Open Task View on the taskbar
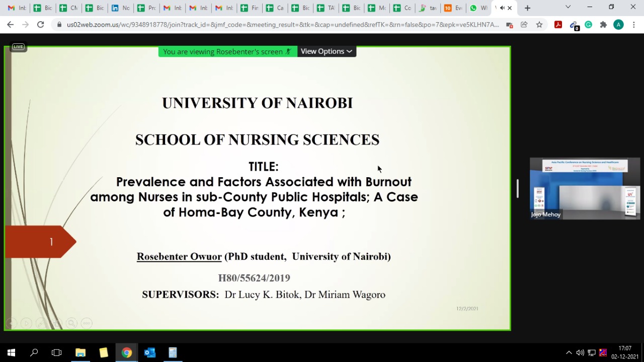The width and height of the screenshot is (644, 362). 57,352
